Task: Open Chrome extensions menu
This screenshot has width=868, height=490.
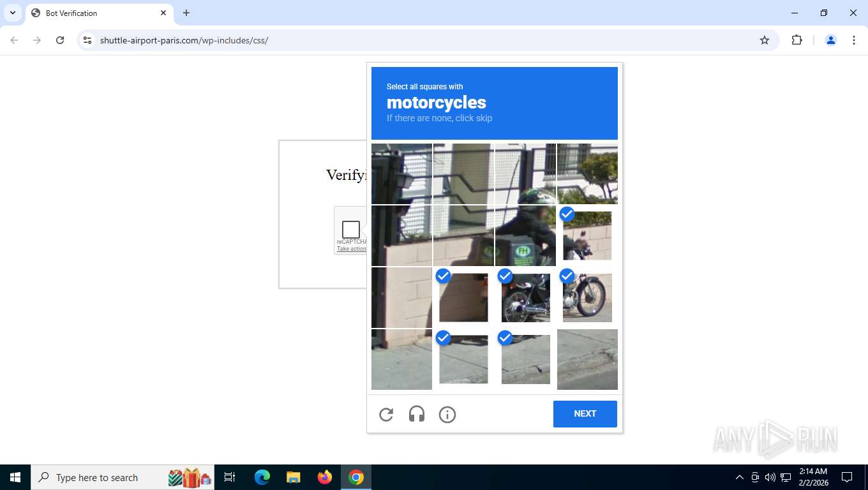Action: click(x=797, y=40)
